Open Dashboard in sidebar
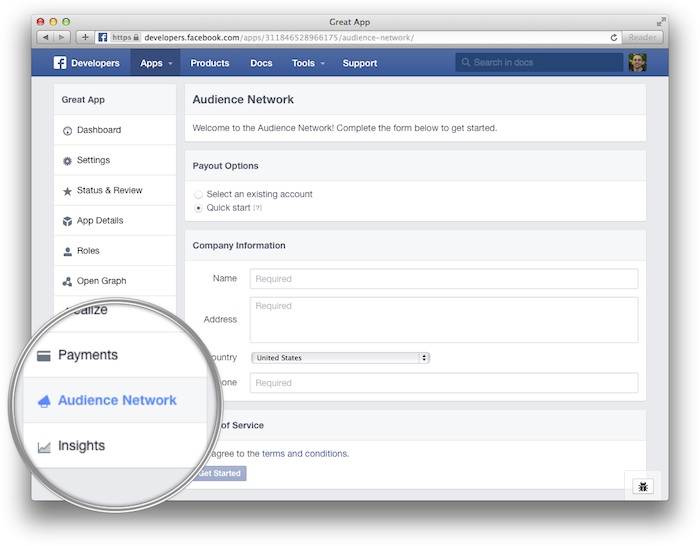 tap(115, 130)
